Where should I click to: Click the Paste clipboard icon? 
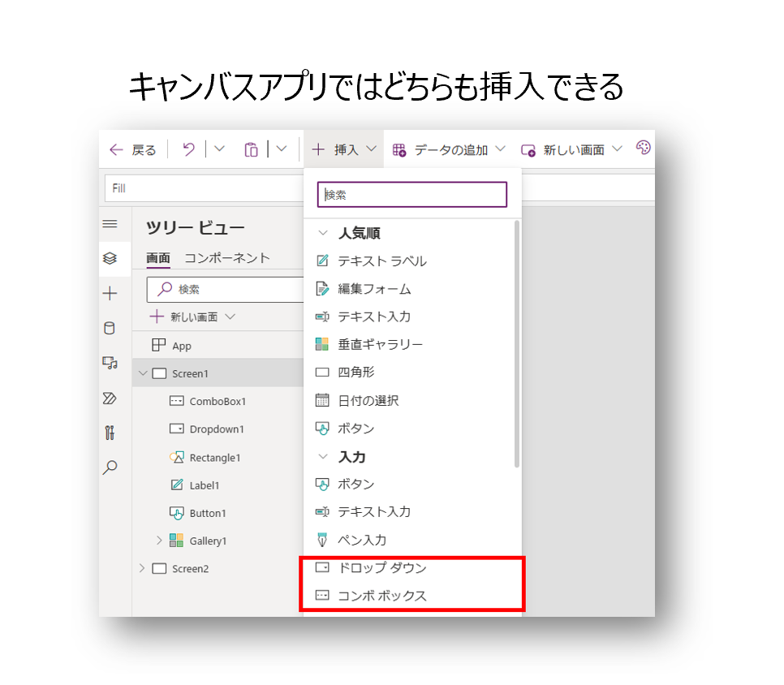tap(250, 149)
